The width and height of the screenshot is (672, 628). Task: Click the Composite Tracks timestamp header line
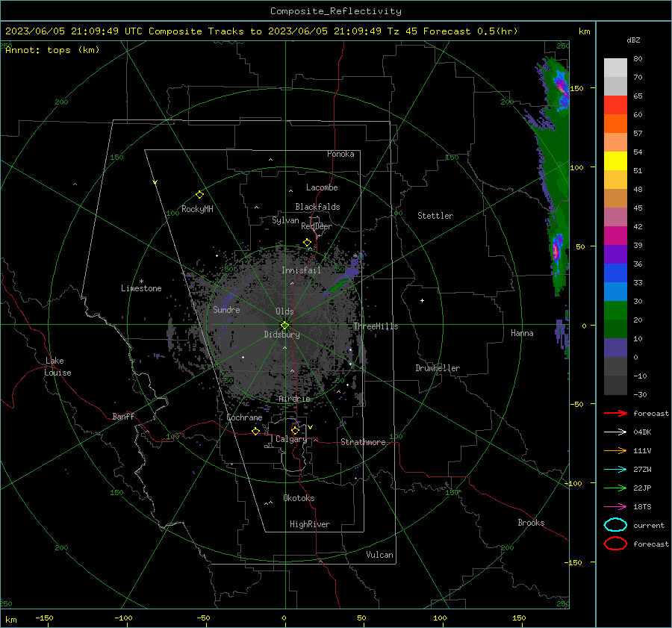point(261,31)
